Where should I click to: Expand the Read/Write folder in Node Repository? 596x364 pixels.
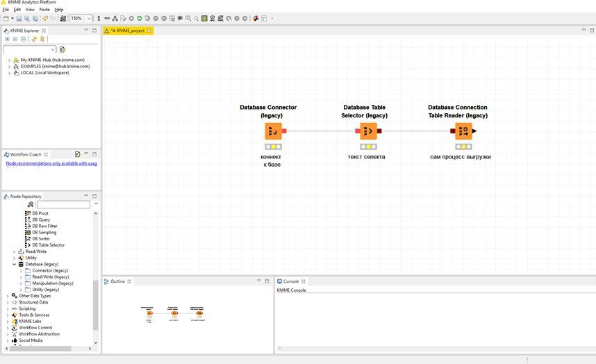15,251
